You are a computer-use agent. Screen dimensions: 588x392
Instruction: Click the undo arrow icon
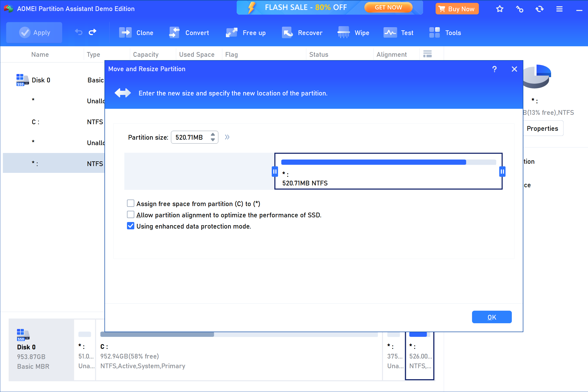pos(79,32)
